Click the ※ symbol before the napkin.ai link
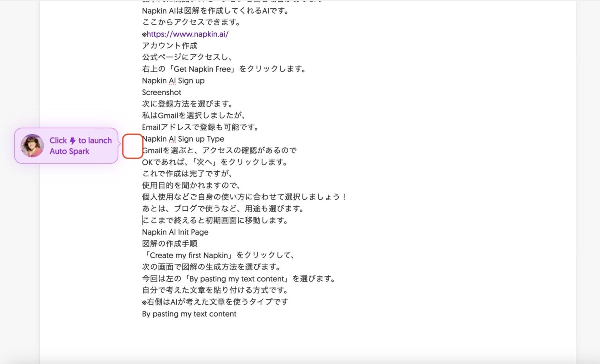Viewport: 600px width, 364px height. [144, 34]
